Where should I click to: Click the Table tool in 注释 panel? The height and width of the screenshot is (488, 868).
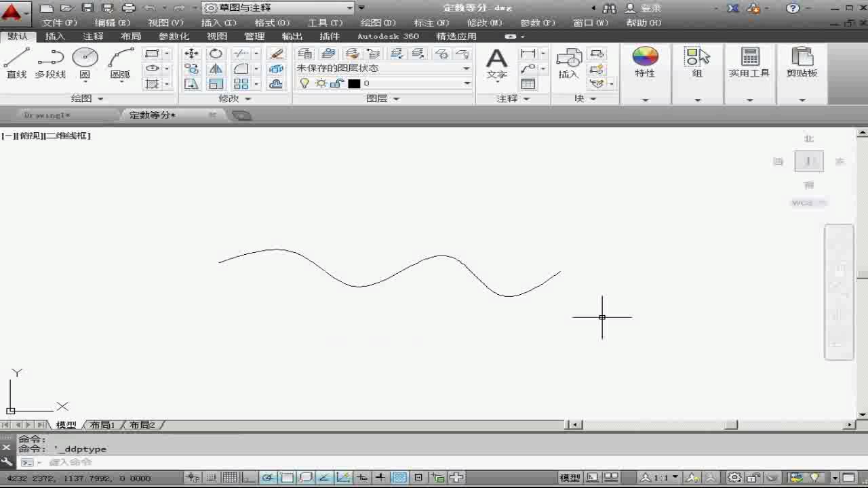[528, 84]
